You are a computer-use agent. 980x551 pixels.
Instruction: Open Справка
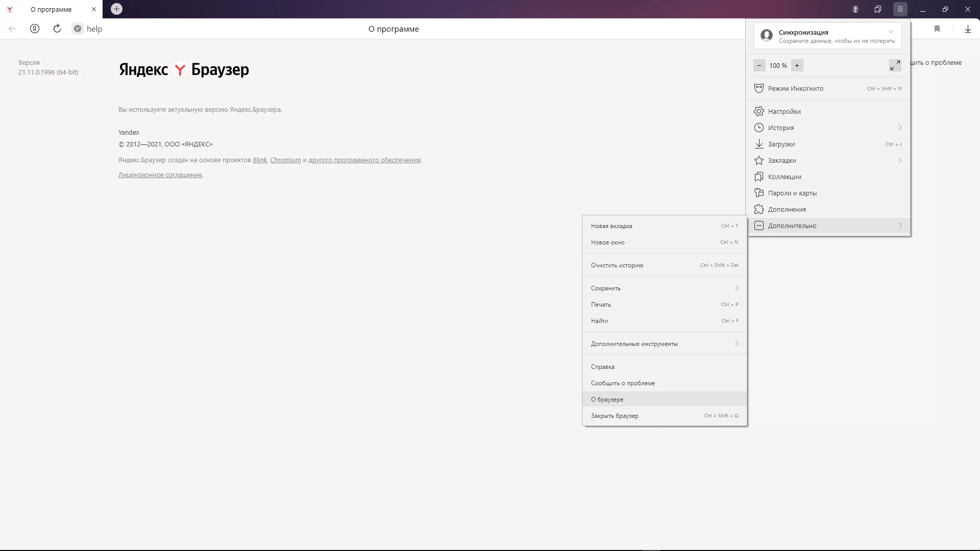click(665, 367)
